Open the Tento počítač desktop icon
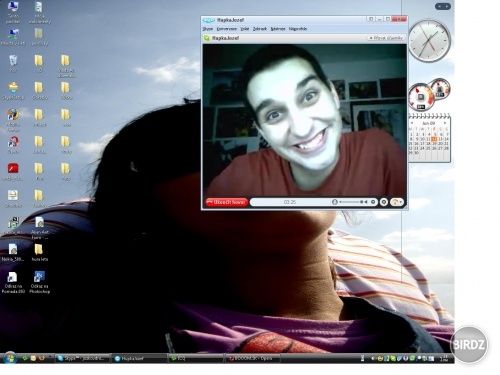Image resolution: width=500 pixels, height=375 pixels. (x=13, y=12)
